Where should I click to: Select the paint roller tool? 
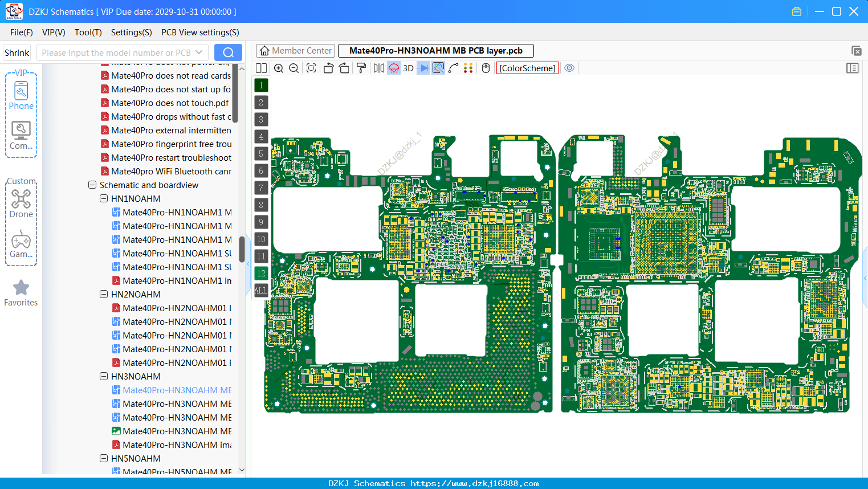361,68
